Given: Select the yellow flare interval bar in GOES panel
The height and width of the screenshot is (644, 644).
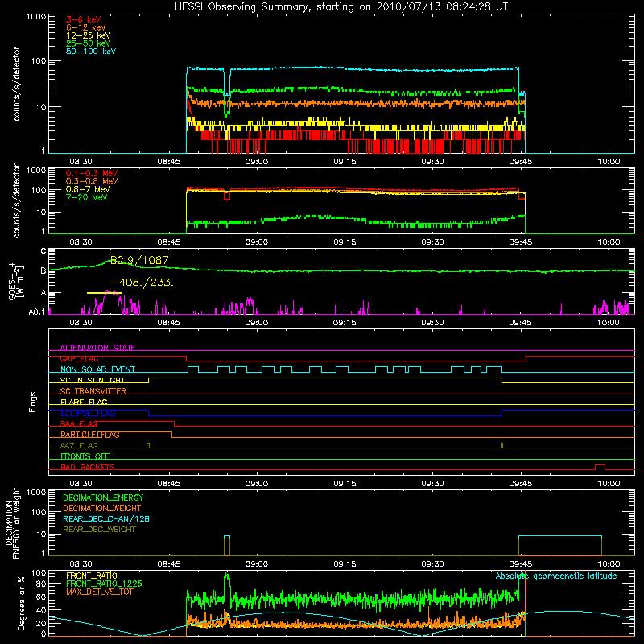Looking at the screenshot, I should pyautogui.click(x=105, y=293).
